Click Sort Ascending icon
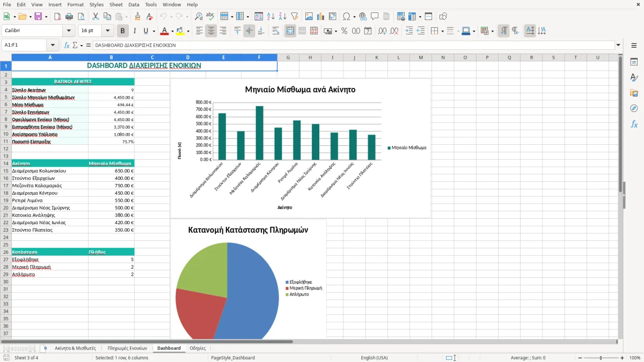This screenshot has height=362, width=644. click(271, 17)
